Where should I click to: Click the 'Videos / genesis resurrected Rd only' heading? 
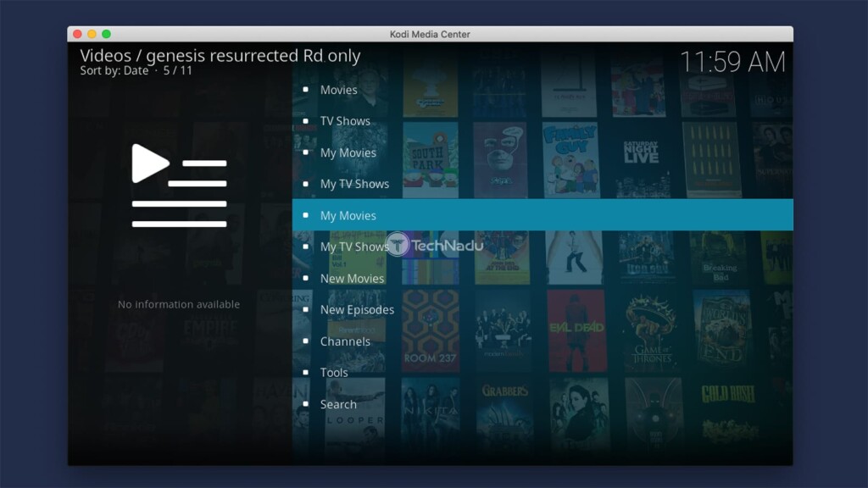220,55
